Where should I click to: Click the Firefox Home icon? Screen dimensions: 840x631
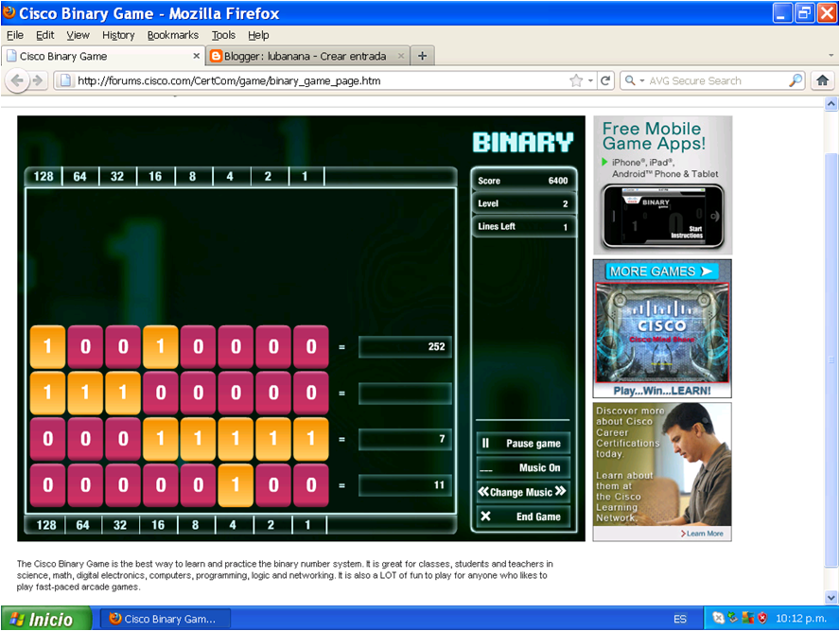click(x=822, y=80)
